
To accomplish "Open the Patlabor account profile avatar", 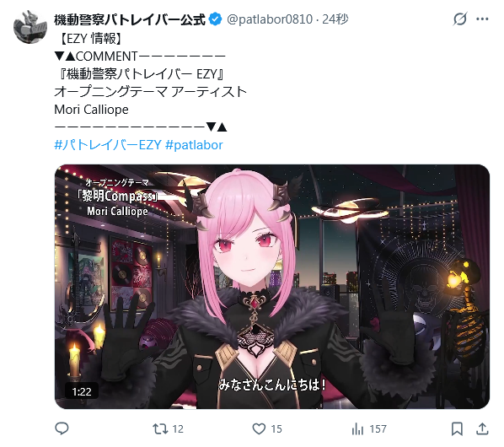I will pyautogui.click(x=30, y=27).
